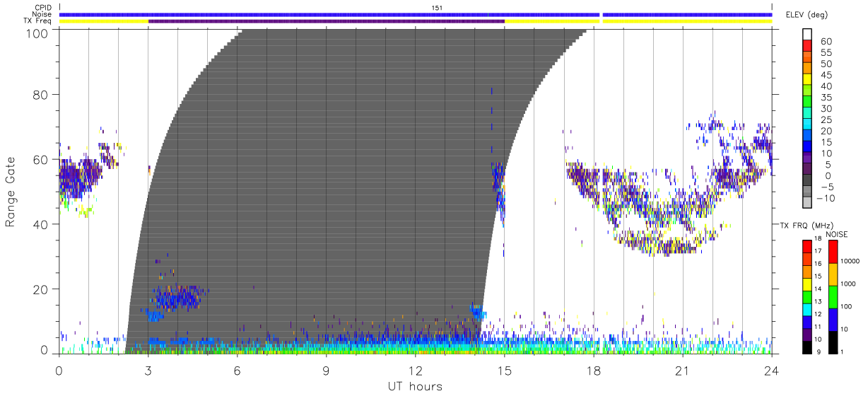Click the CPID value '151'
This screenshot has height=401, width=868.
[x=438, y=8]
